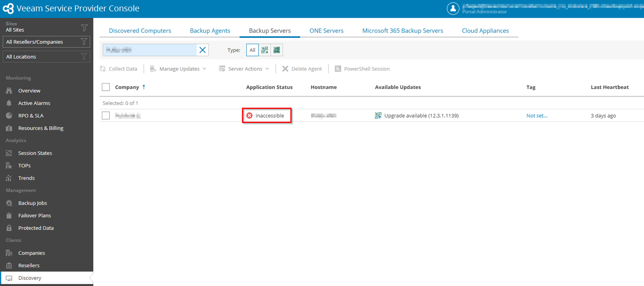
Task: Tick the checkbox of the Inaccessible server row
Action: 106,115
